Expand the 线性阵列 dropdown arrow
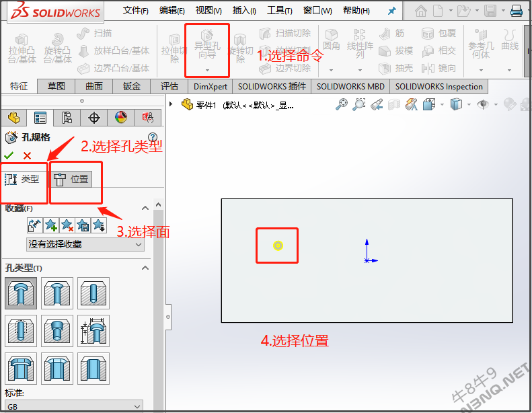The image size is (532, 413). point(360,70)
